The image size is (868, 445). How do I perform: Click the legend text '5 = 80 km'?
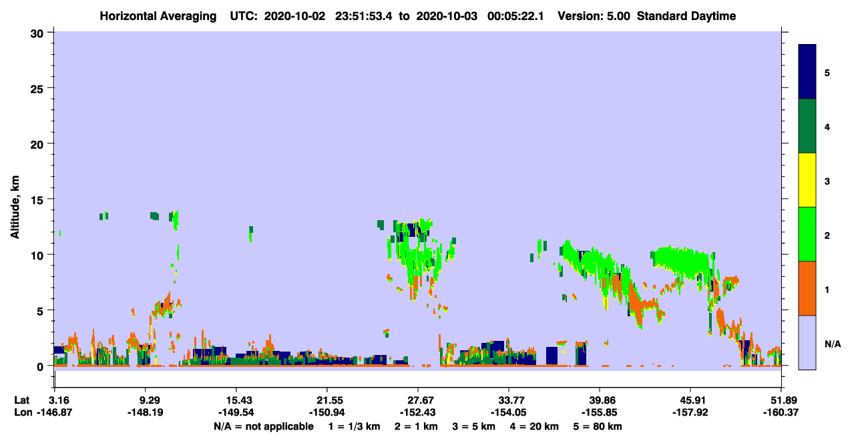599,426
